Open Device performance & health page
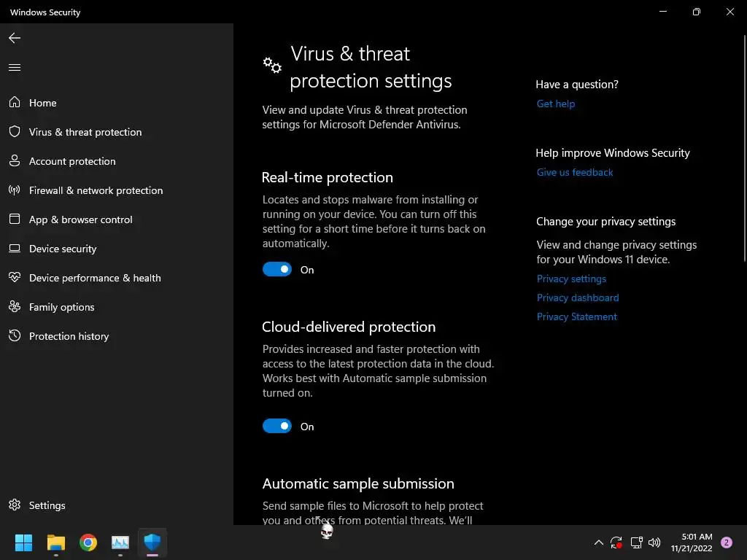The image size is (747, 560). [95, 278]
